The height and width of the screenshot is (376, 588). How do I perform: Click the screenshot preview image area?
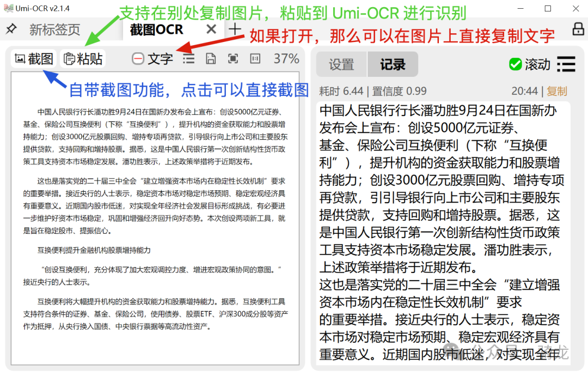(x=155, y=219)
